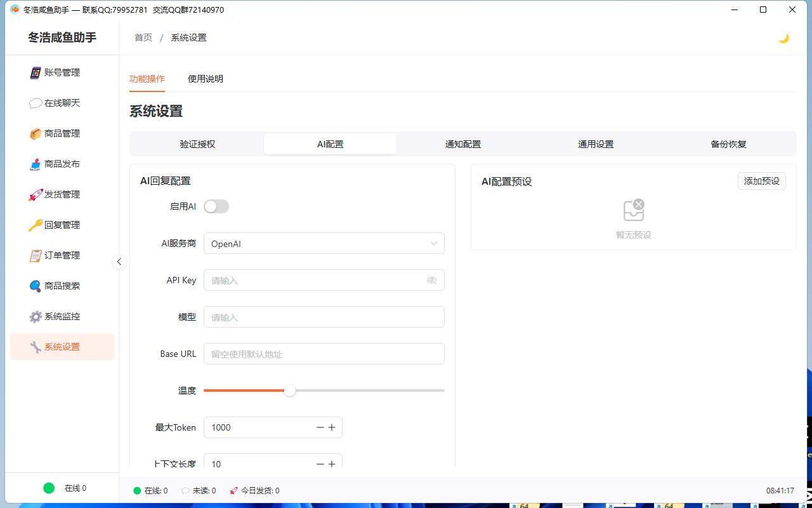The width and height of the screenshot is (812, 508).
Task: Toggle dark mode moon icon
Action: click(x=783, y=38)
